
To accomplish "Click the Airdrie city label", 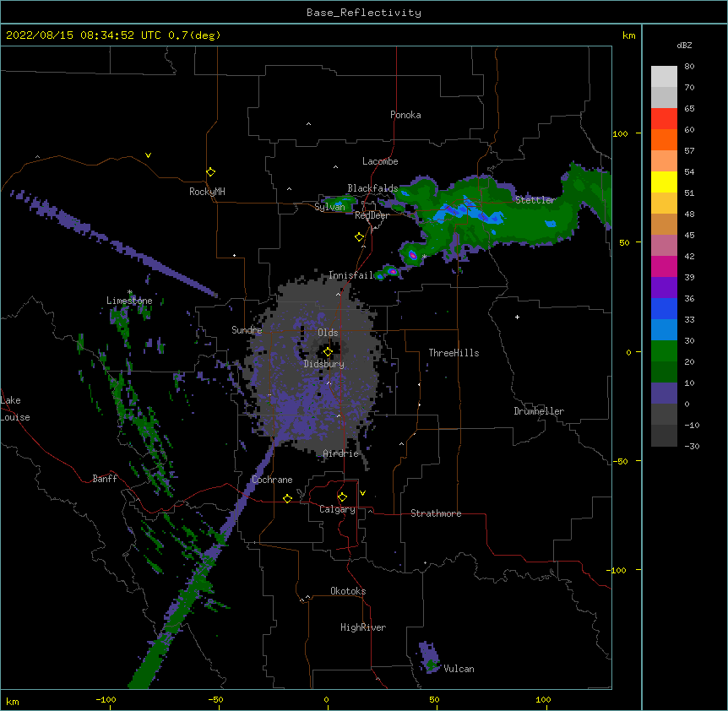I will click(x=341, y=453).
